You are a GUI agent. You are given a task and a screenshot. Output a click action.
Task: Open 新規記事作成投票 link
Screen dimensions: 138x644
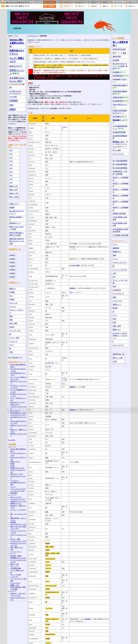pos(119,49)
